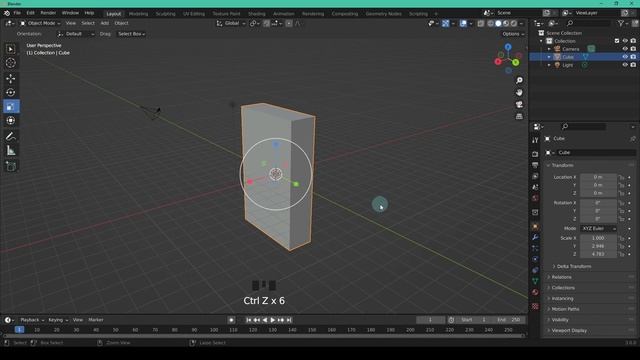Open the Playback dropdown in timeline
The image size is (640, 360).
(x=32, y=320)
